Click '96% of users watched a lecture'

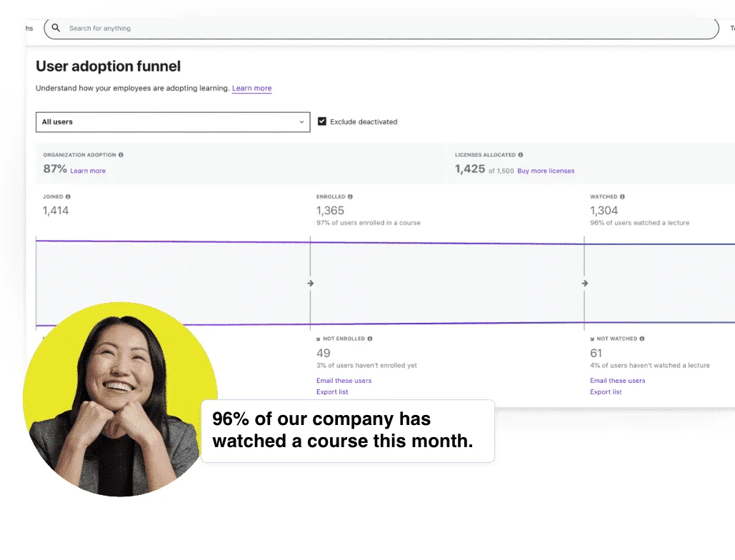640,223
